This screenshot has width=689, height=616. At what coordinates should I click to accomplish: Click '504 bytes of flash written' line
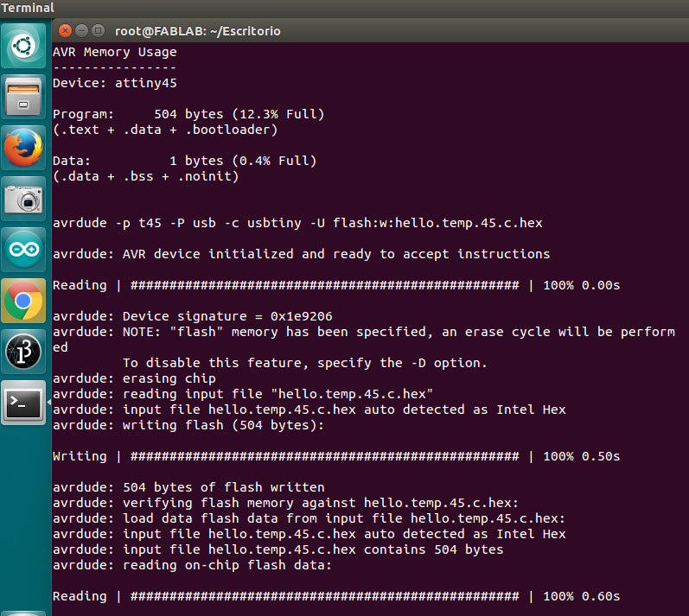click(x=188, y=487)
